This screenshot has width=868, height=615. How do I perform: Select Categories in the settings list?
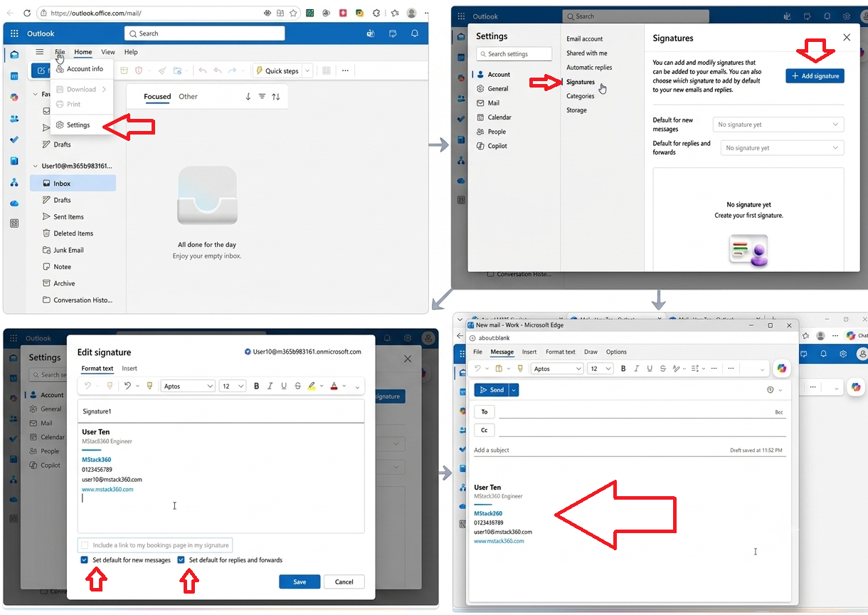click(x=581, y=96)
